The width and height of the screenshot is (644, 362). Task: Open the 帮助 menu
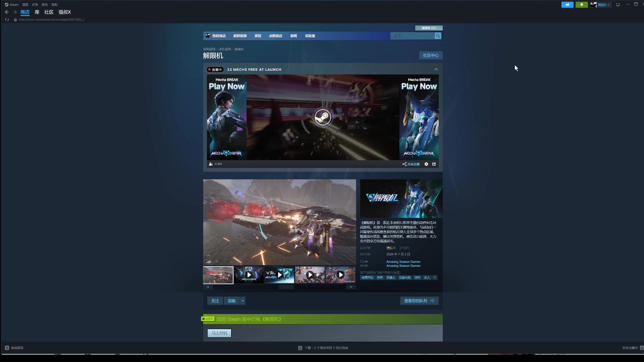tap(54, 5)
